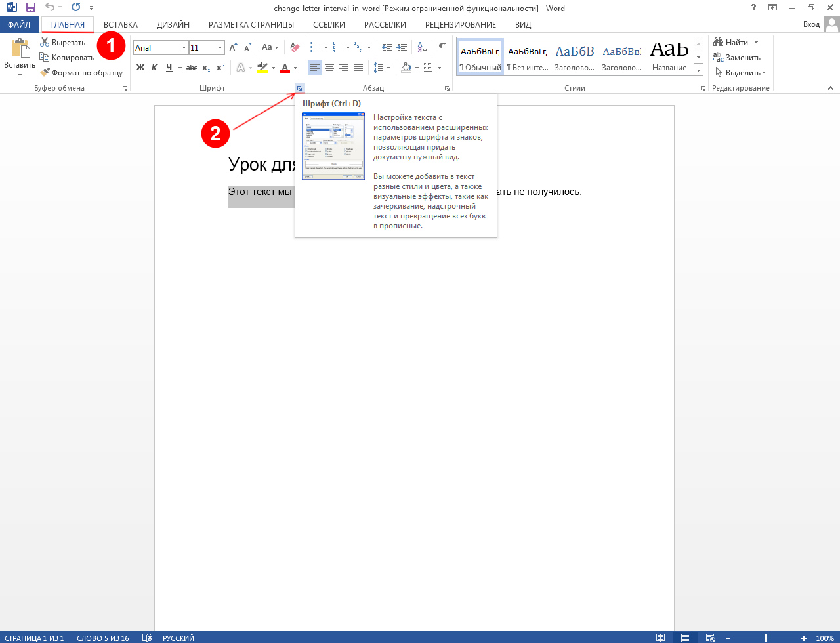840x643 pixels.
Task: Save the document from the quick access toolbar
Action: (x=31, y=8)
